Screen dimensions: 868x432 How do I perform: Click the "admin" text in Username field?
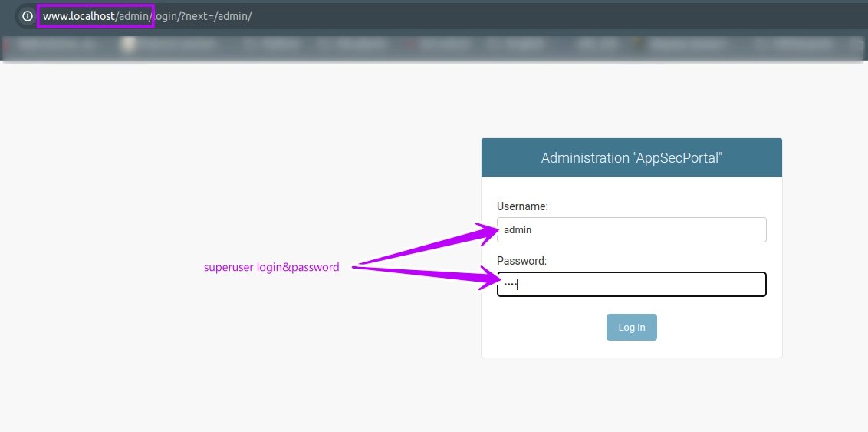pyautogui.click(x=518, y=230)
